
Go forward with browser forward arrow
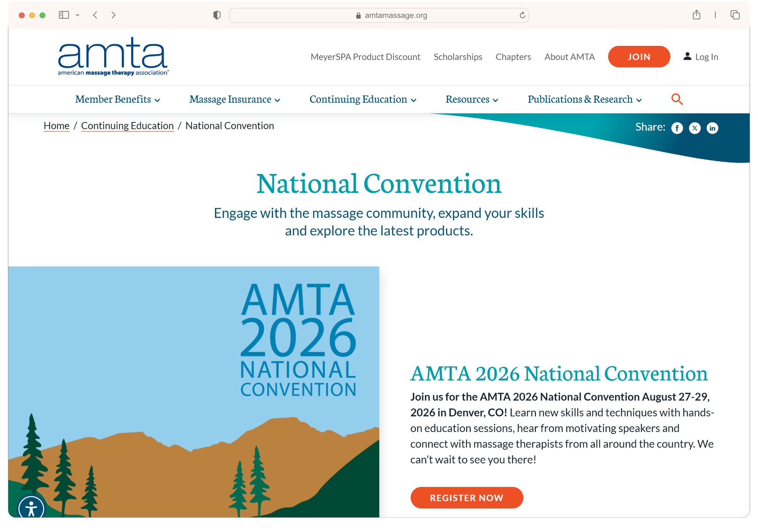coord(113,15)
